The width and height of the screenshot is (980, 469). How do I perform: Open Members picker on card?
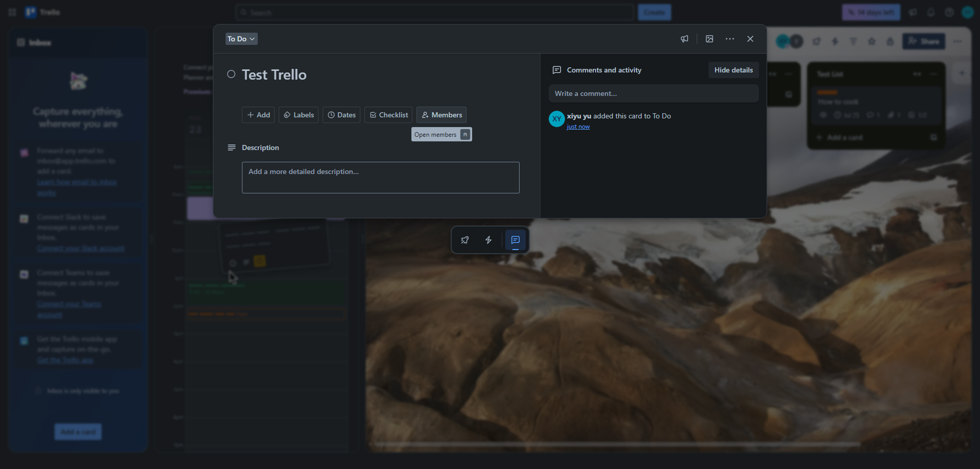[442, 115]
